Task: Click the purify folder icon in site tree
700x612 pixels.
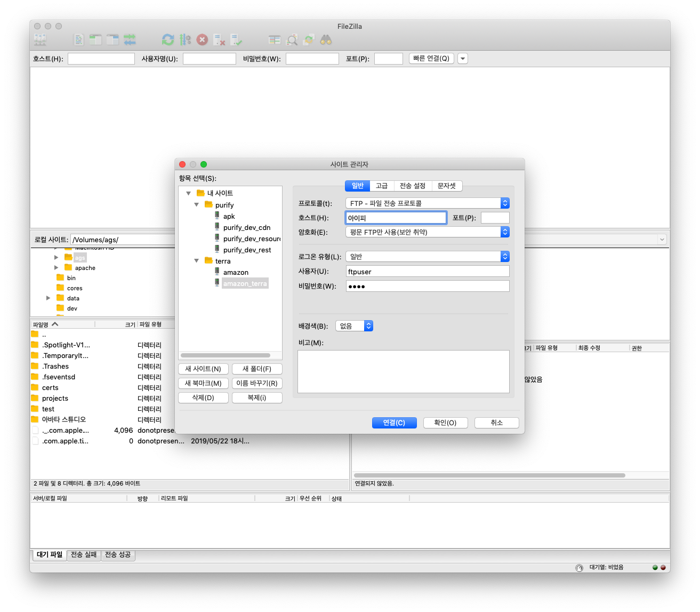Action: pyautogui.click(x=209, y=204)
